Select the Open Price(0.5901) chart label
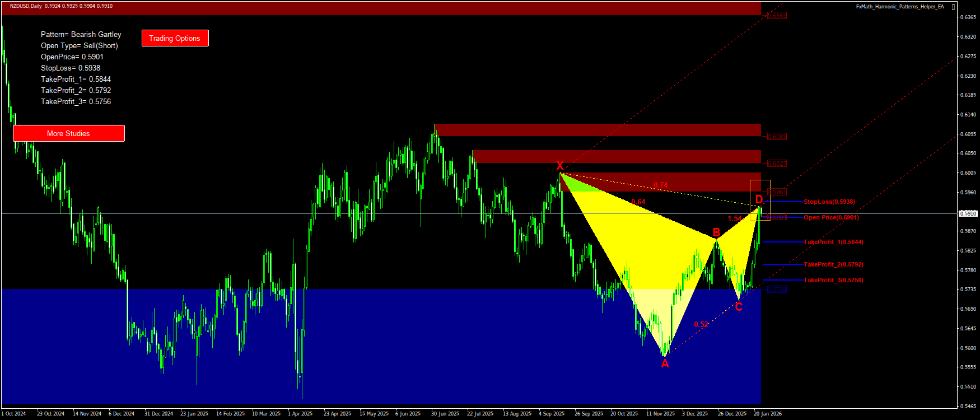980x420 pixels. coord(832,217)
